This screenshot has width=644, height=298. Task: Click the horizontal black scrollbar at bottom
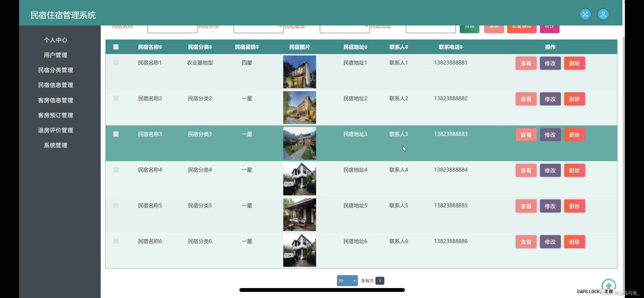[x=322, y=290]
